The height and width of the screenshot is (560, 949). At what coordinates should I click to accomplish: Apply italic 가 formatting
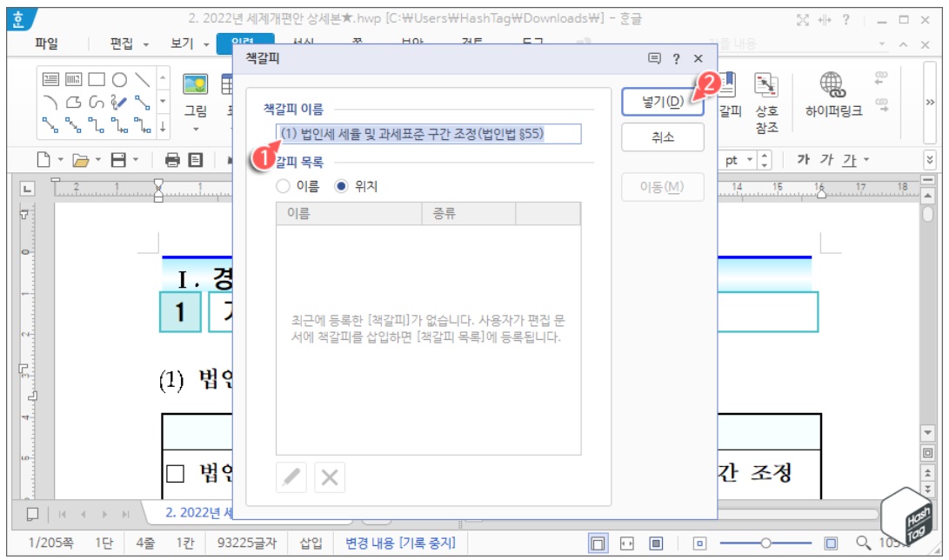pos(826,159)
